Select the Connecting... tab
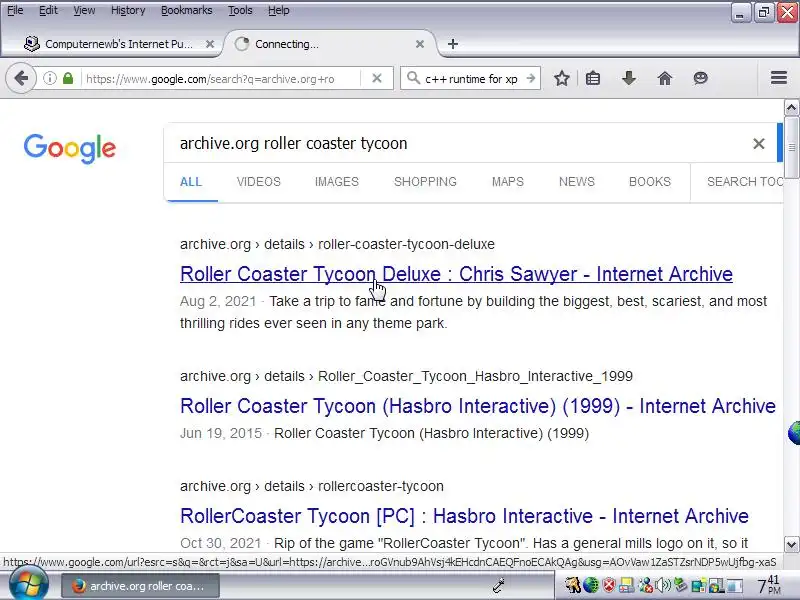 pyautogui.click(x=329, y=44)
